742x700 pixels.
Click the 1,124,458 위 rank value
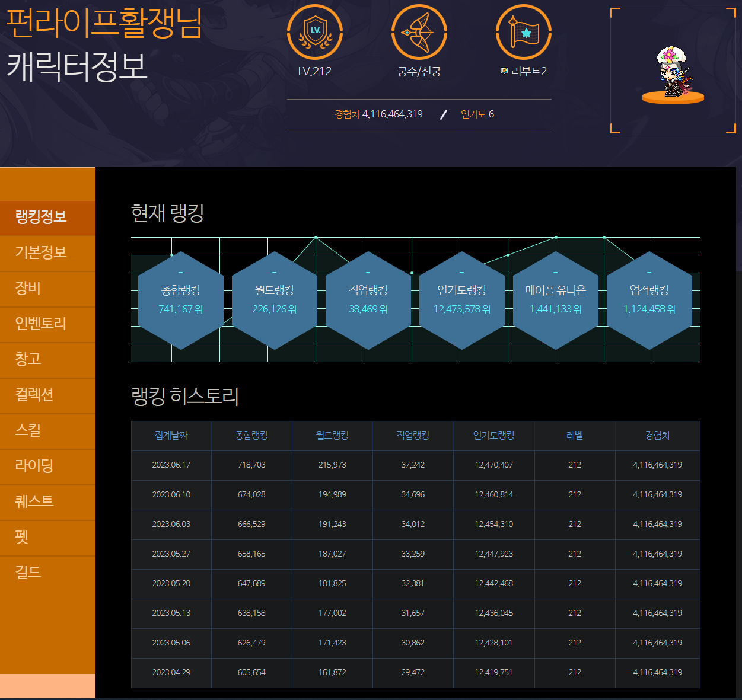click(x=649, y=309)
